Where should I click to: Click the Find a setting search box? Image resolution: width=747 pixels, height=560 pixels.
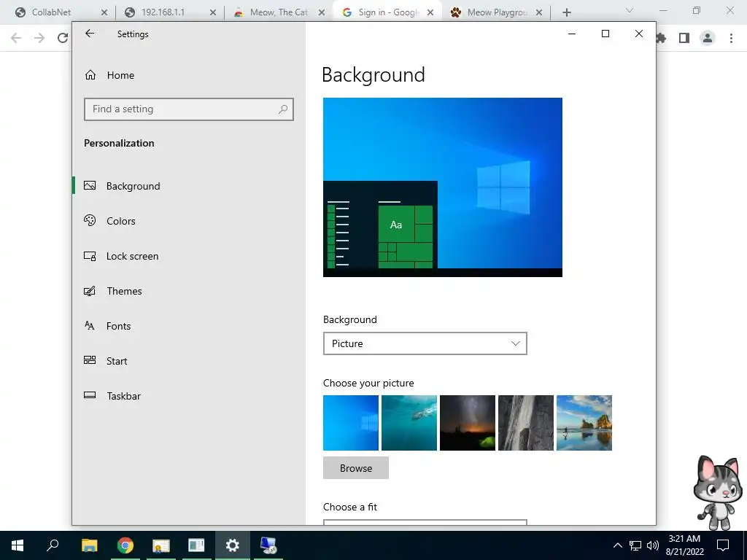189,109
